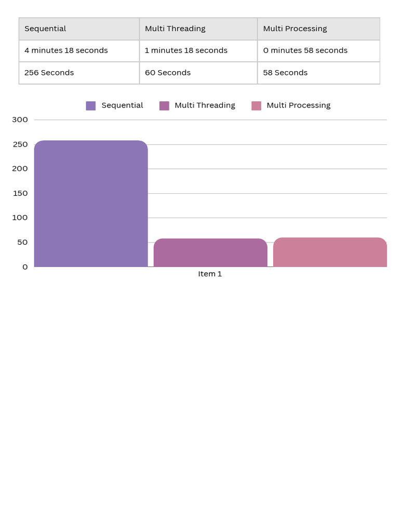Click the Sequential table header cell
The image size is (399, 532).
79,29
